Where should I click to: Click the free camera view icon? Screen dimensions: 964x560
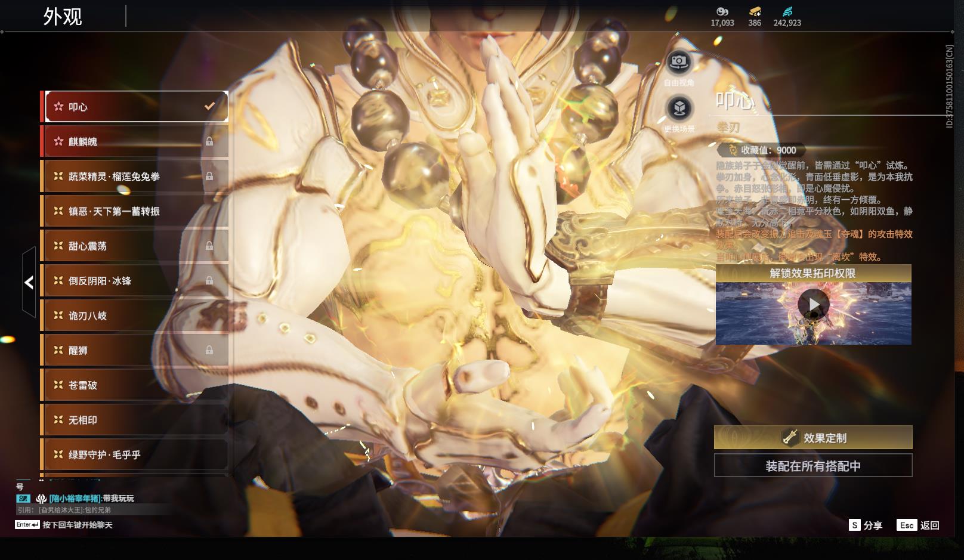(678, 61)
